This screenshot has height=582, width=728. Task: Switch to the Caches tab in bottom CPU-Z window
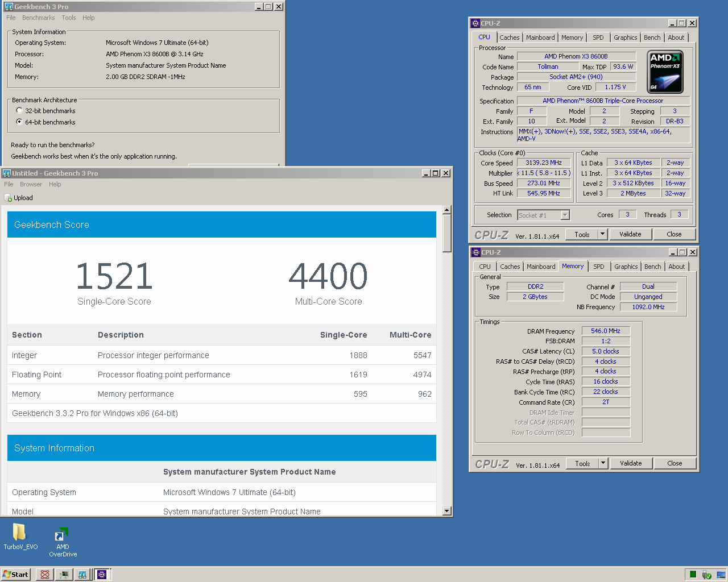click(x=510, y=267)
